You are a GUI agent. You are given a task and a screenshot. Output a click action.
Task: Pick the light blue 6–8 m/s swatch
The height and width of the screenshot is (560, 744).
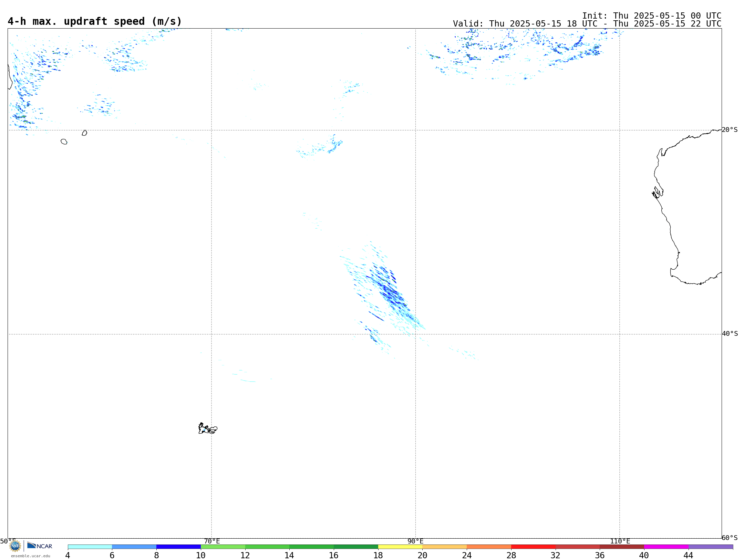(x=134, y=547)
